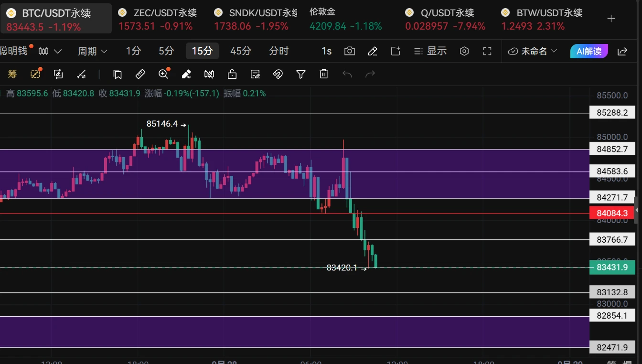The image size is (642, 364).
Task: Toggle the lock drawings padlock
Action: [x=232, y=74]
